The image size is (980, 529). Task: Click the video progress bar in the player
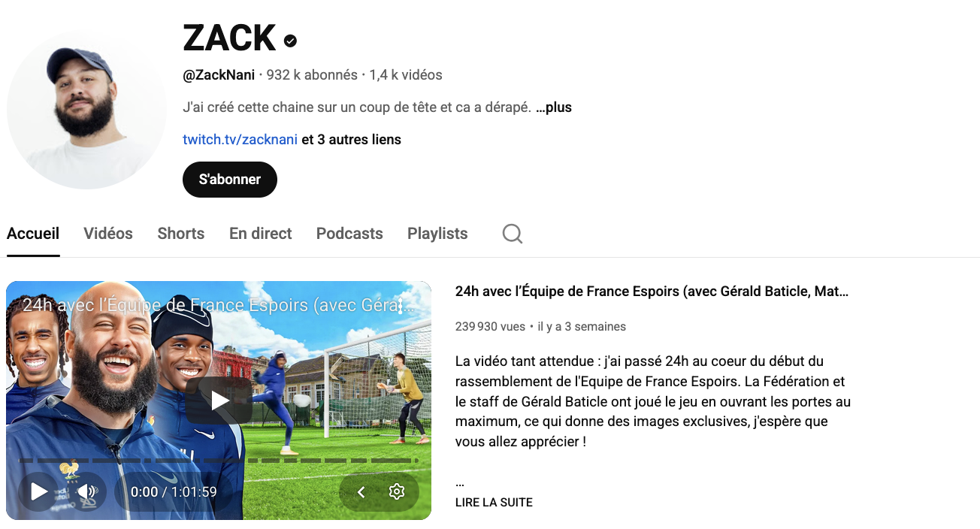click(x=218, y=461)
